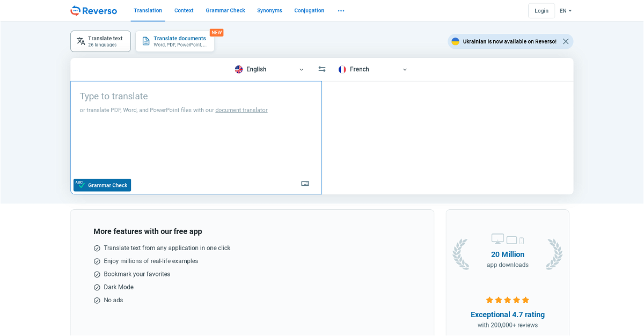
Task: Click the ABC checkmark icon on Grammar Check
Action: pos(80,185)
